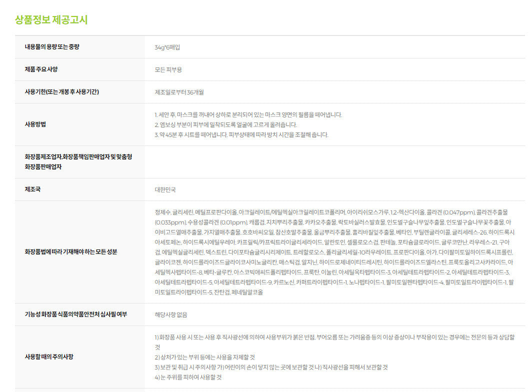Select the 화장품제조업자 및 책임판매업자 label
The image size is (532, 392).
[78, 161]
